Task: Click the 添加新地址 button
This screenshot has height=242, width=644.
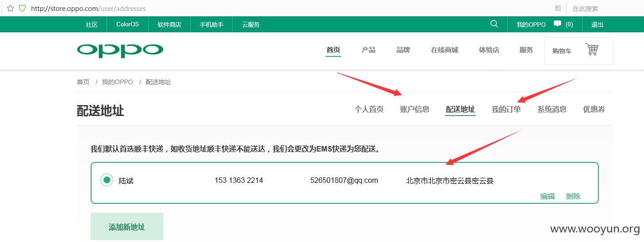Action: 127,227
